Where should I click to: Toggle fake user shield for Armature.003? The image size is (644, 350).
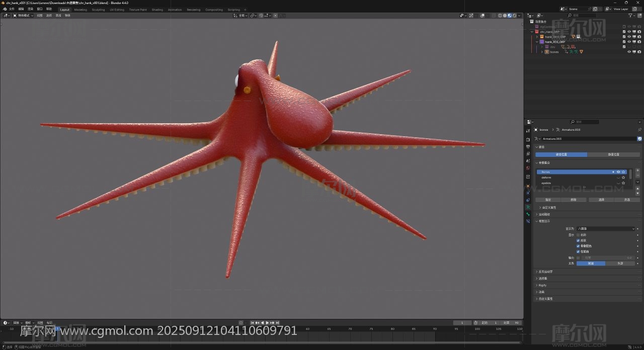coord(639,138)
